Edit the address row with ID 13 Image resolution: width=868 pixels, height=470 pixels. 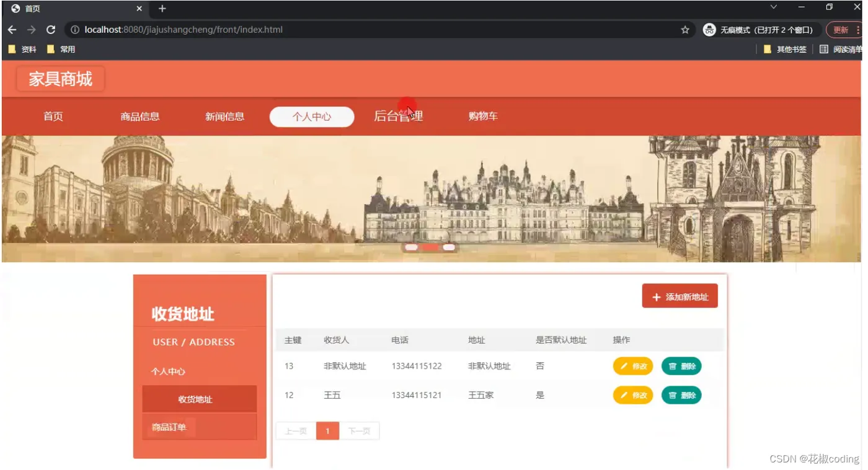tap(633, 366)
